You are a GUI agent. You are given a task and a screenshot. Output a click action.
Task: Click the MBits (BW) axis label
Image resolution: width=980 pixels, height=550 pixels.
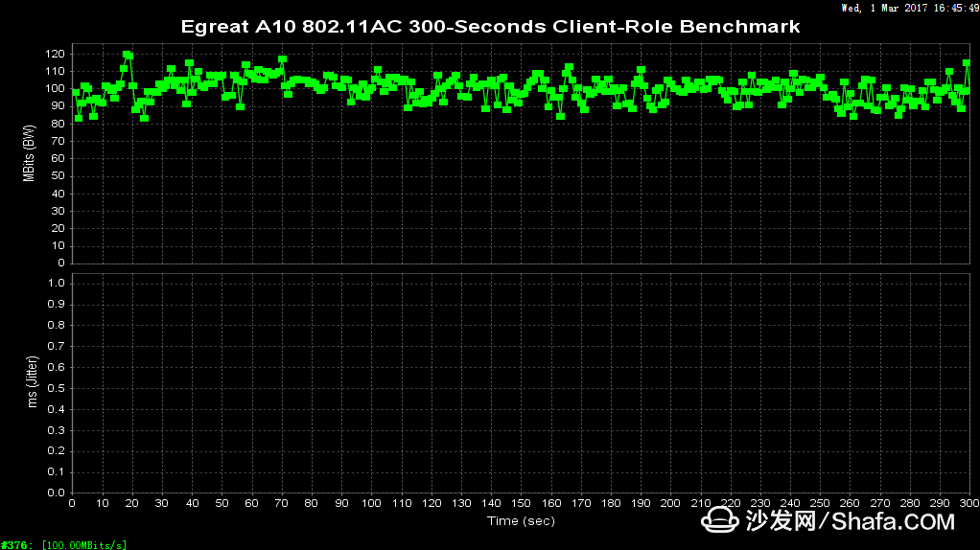(29, 153)
